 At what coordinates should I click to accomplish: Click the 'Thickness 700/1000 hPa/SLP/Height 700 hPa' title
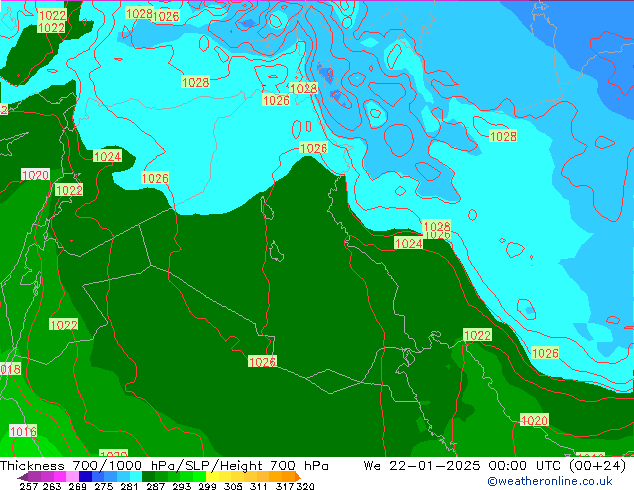pyautogui.click(x=164, y=466)
